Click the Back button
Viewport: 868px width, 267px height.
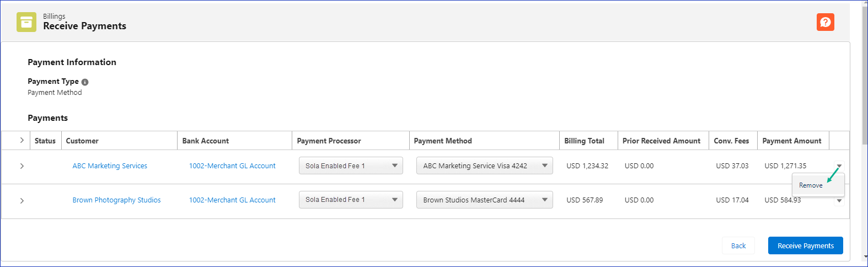tap(738, 245)
